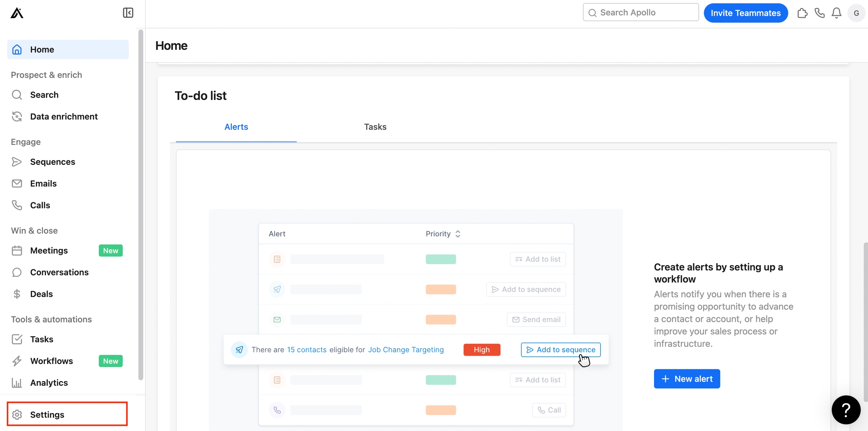The width and height of the screenshot is (868, 431).
Task: Click the Apollo logo icon
Action: (x=17, y=13)
